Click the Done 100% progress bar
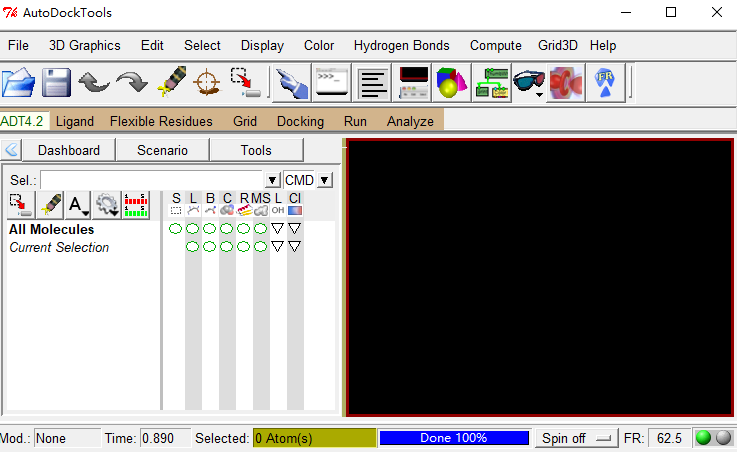 click(453, 438)
